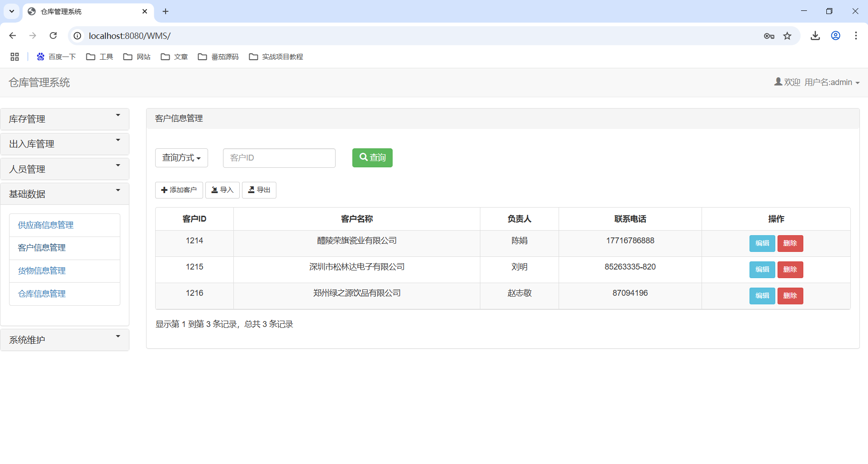
Task: Close the 仓库管理系统 tab
Action: tap(145, 11)
